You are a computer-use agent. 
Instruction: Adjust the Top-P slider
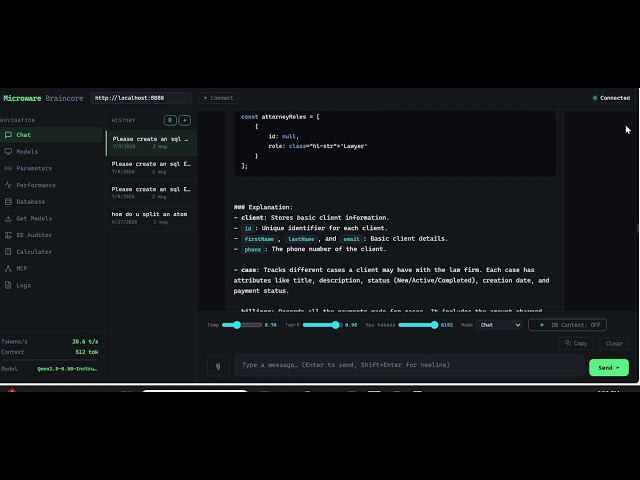click(322, 325)
